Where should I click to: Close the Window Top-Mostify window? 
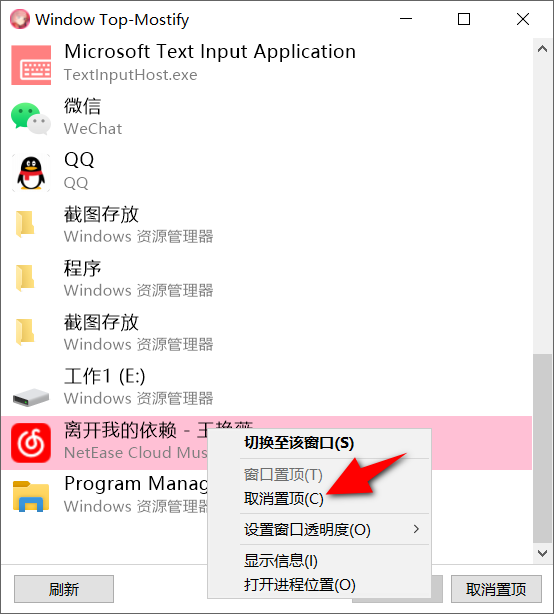tap(523, 19)
